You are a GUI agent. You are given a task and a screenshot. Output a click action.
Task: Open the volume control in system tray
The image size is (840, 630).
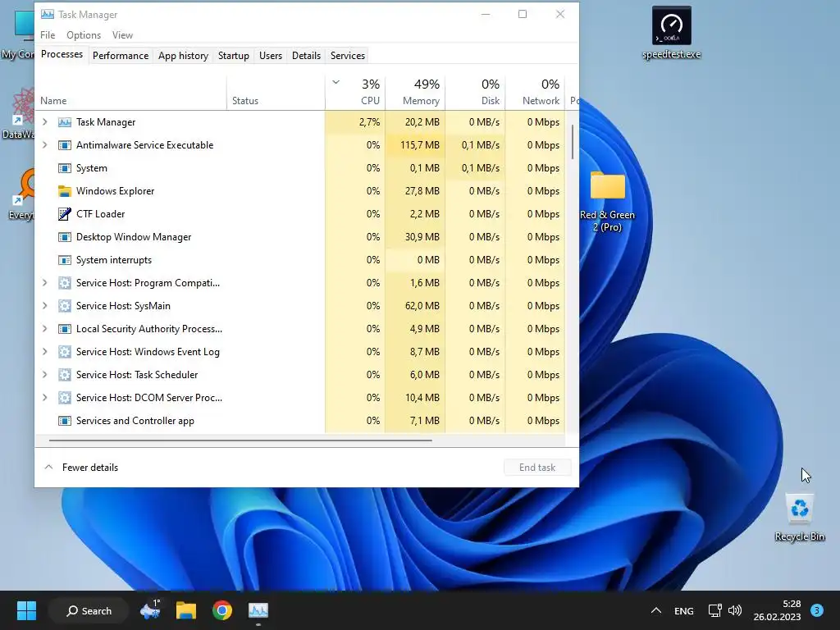[735, 610]
